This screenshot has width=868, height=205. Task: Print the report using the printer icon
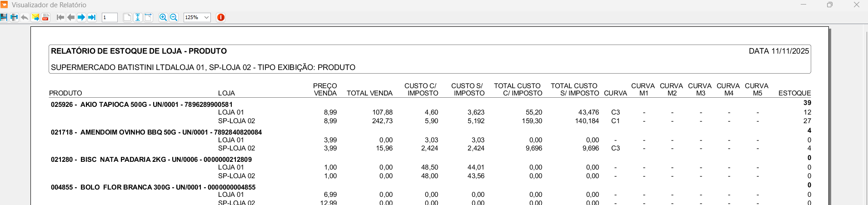(14, 17)
